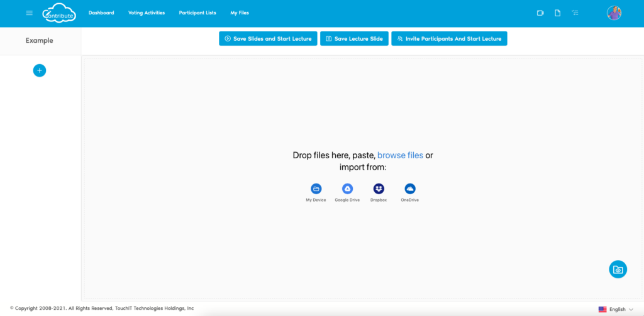Add a new slide with plus button

[40, 70]
